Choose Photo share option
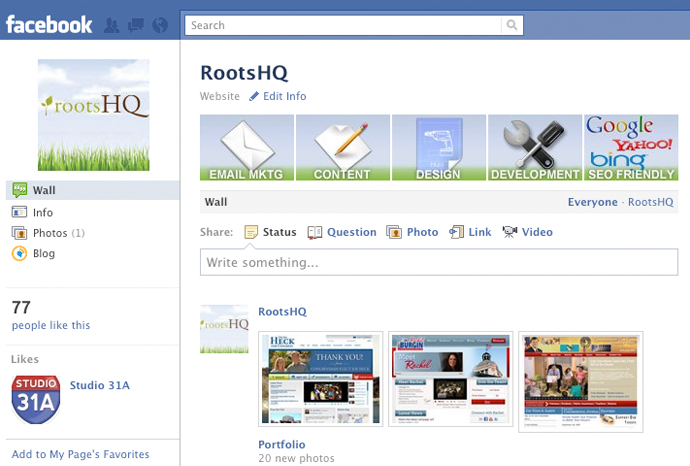Viewport: 690px width, 466px height. [x=422, y=232]
